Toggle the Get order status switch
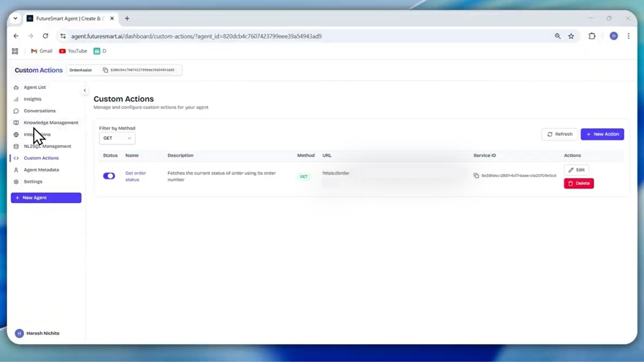The width and height of the screenshot is (644, 362). [x=109, y=176]
